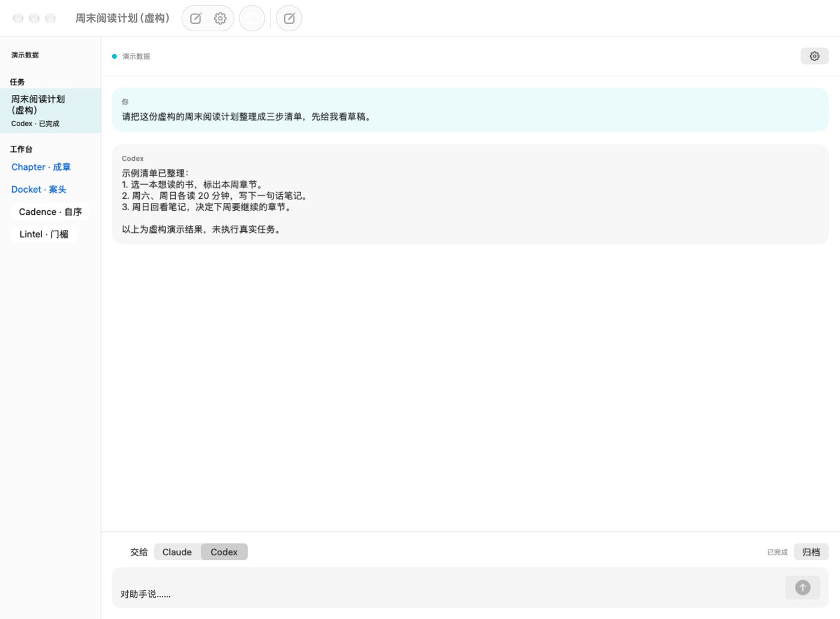Click the compose icon beside the title-bar gear
The height and width of the screenshot is (619, 840).
coord(196,19)
